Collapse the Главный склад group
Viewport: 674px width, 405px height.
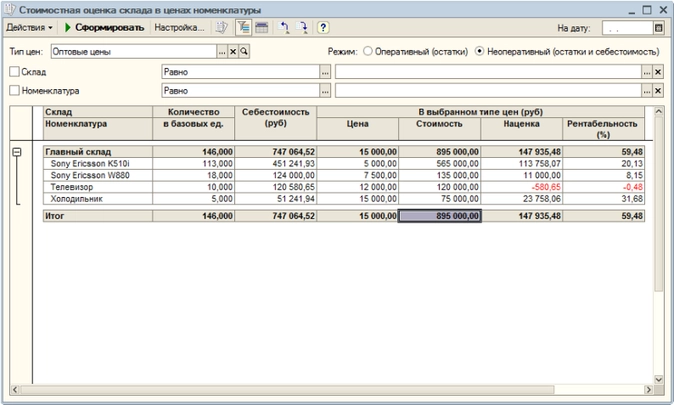17,151
